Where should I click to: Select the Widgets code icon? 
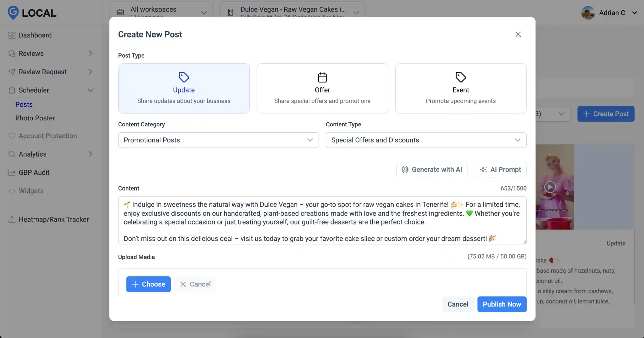click(12, 191)
